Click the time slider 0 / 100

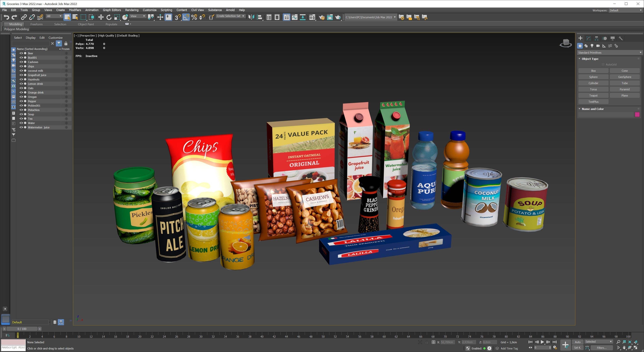22,329
